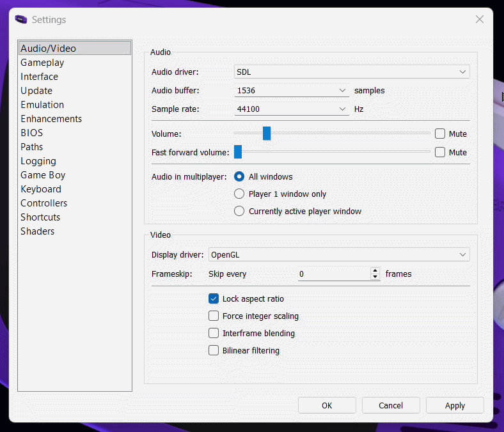Decrease frameskip with the down arrow
Screen dimensions: 504x432
pyautogui.click(x=375, y=277)
